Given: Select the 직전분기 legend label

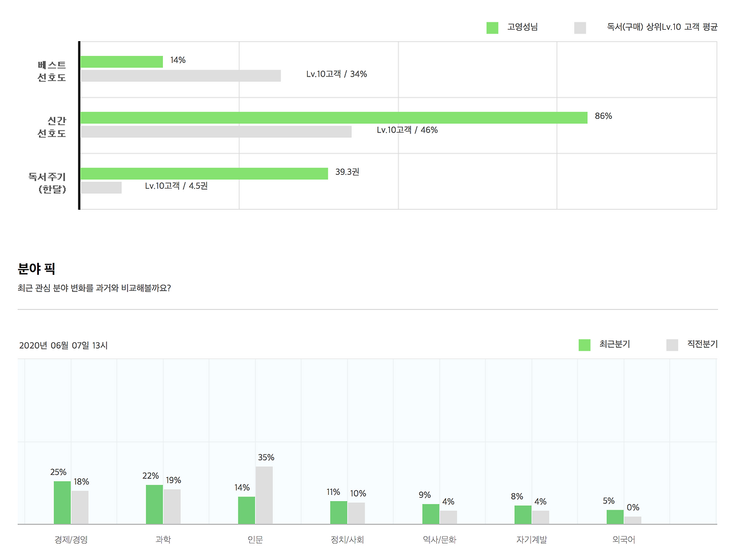Looking at the screenshot, I should (702, 344).
